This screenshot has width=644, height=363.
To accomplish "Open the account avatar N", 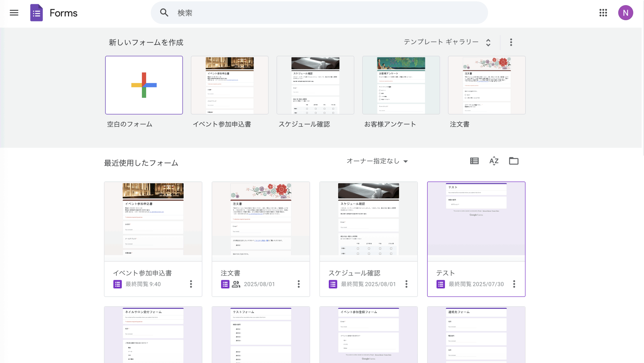I will click(x=625, y=13).
